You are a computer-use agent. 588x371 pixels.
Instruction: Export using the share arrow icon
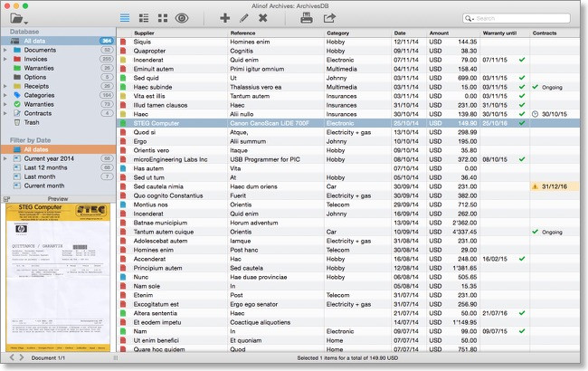coord(329,17)
